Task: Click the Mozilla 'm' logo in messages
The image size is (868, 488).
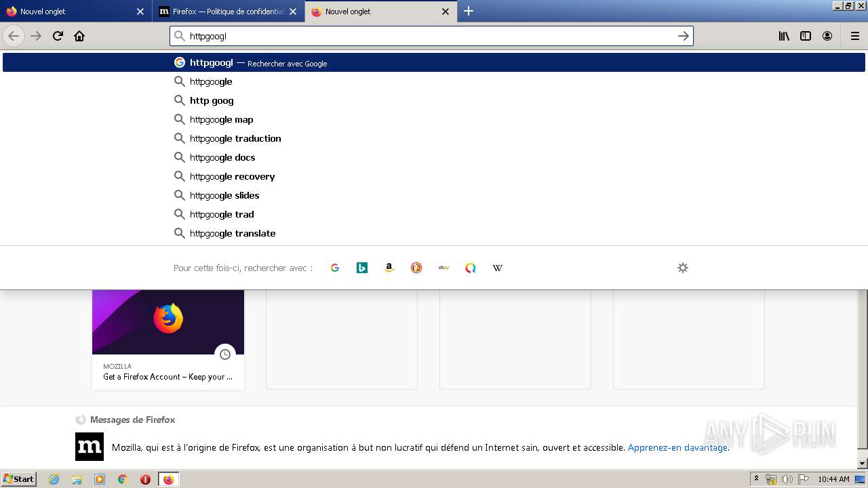Action: [x=90, y=447]
